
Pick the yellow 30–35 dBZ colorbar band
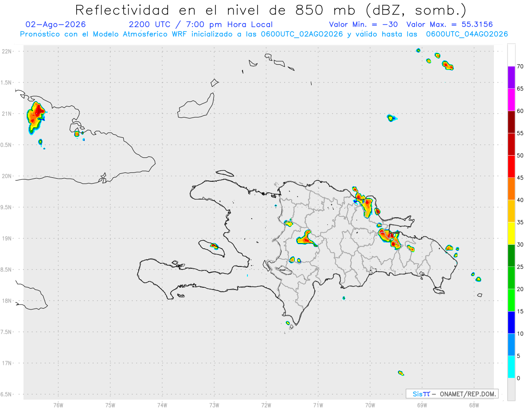(511, 233)
